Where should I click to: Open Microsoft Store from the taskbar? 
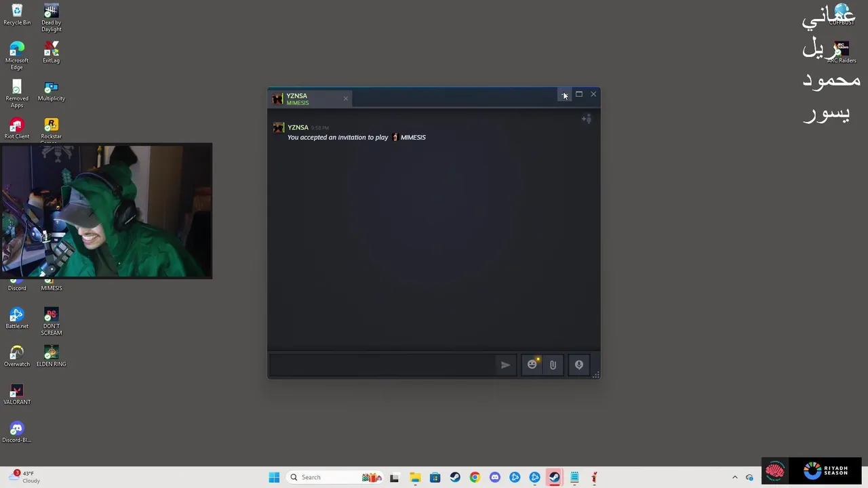(435, 477)
